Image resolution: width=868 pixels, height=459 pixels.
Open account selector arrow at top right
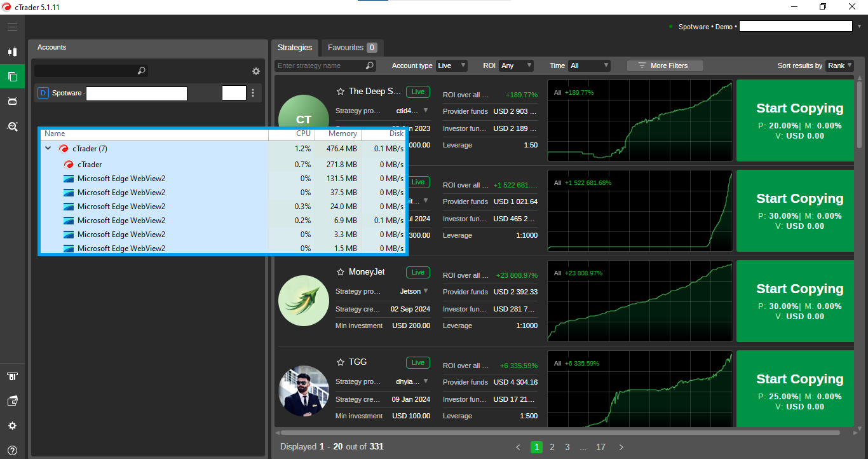click(x=860, y=27)
